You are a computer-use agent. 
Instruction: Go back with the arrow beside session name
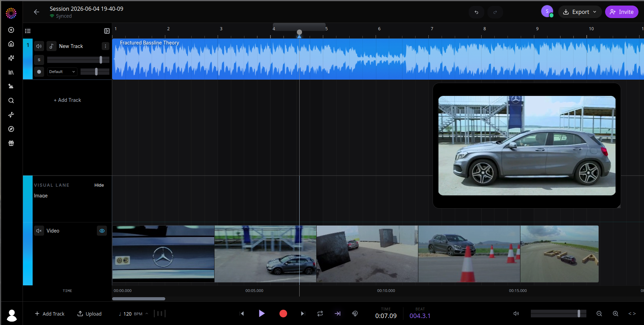36,12
